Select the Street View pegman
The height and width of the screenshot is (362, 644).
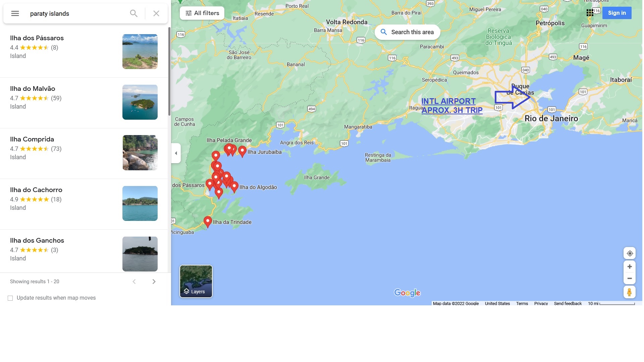point(630,292)
